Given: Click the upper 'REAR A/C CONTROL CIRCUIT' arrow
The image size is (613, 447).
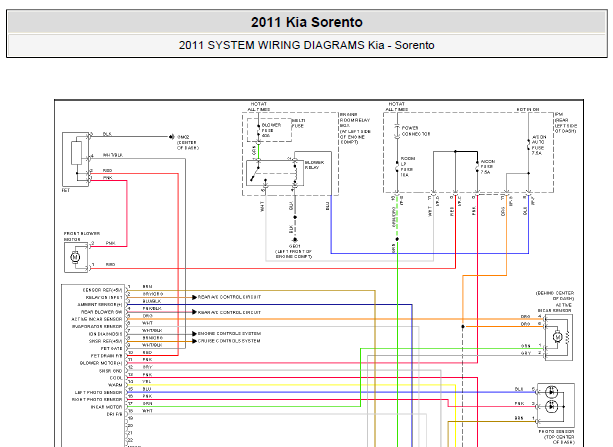Looking at the screenshot, I should (194, 298).
